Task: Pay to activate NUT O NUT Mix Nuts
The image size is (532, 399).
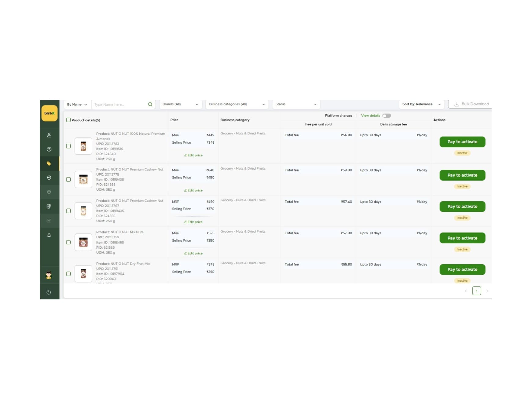Action: (x=462, y=238)
